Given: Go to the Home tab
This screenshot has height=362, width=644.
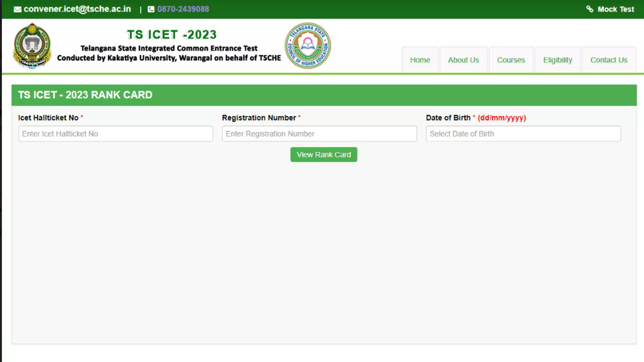Looking at the screenshot, I should pyautogui.click(x=420, y=60).
